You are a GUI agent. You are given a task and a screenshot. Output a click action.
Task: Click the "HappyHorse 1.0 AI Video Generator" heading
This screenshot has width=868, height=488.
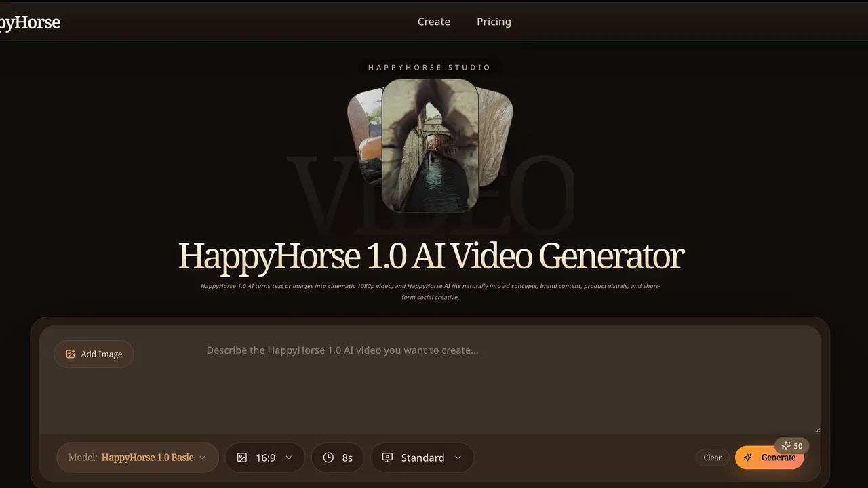point(431,256)
